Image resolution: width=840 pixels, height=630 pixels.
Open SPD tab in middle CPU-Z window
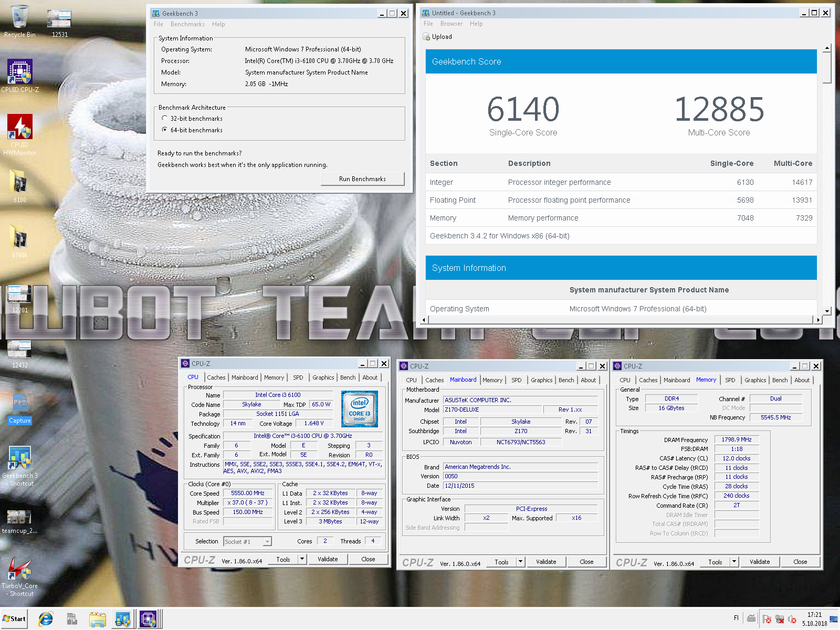517,380
